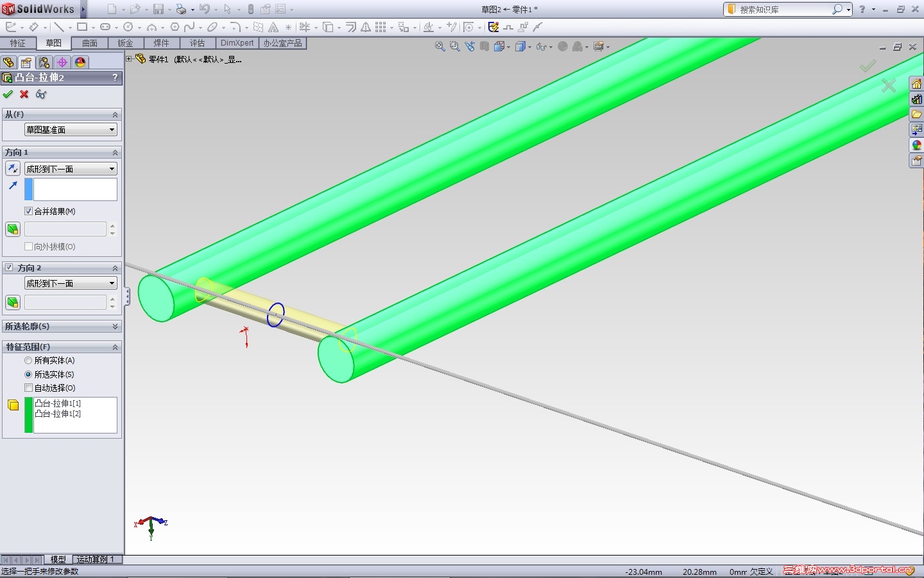Click the reverse direction button in 方向 1
This screenshot has width=924, height=578.
pos(13,169)
